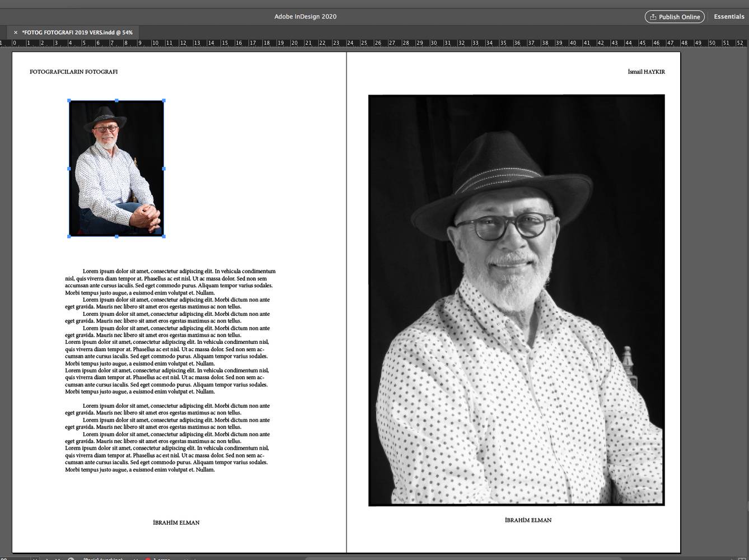Click the bottom-center handle of the selected frame
The height and width of the screenshot is (560, 749).
click(116, 236)
